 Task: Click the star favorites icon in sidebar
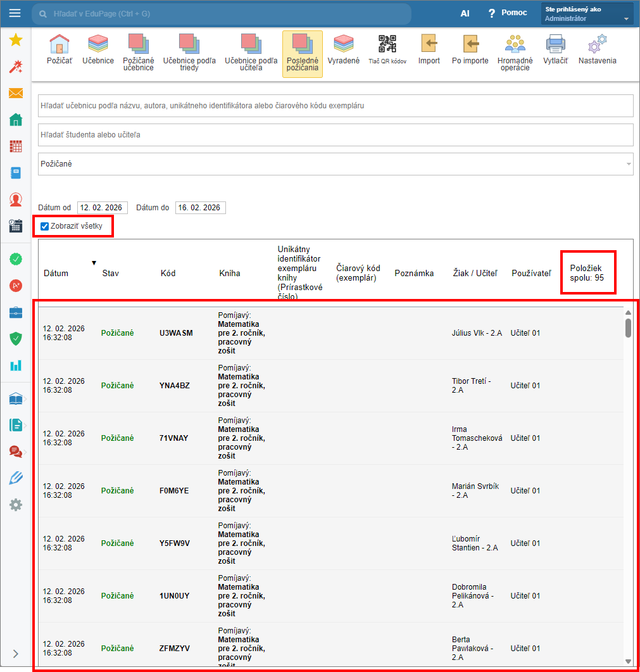click(16, 41)
